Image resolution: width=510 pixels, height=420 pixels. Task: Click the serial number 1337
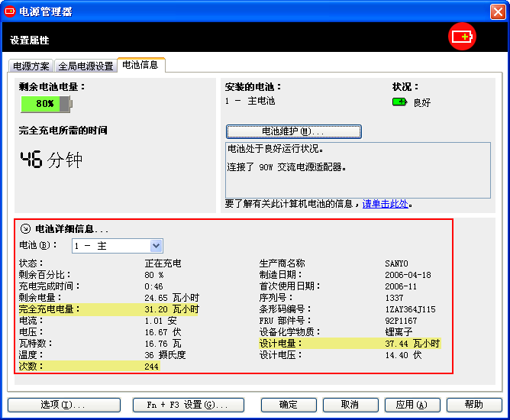pyautogui.click(x=394, y=298)
